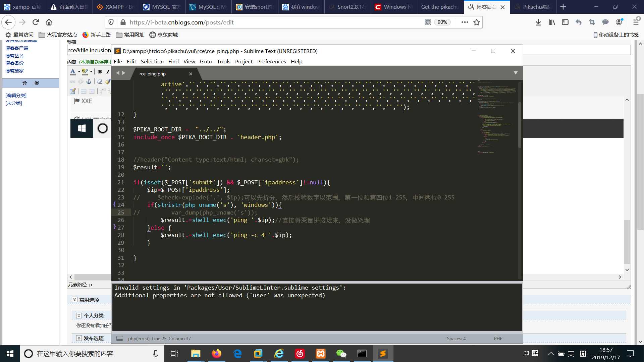Click [未分类] category link
Image resolution: width=644 pixels, height=362 pixels.
click(x=13, y=103)
